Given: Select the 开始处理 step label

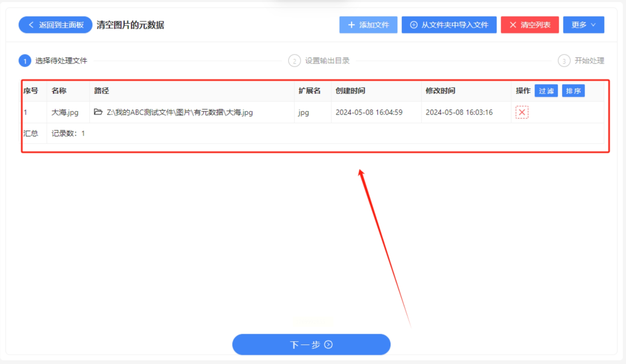Looking at the screenshot, I should click(589, 61).
